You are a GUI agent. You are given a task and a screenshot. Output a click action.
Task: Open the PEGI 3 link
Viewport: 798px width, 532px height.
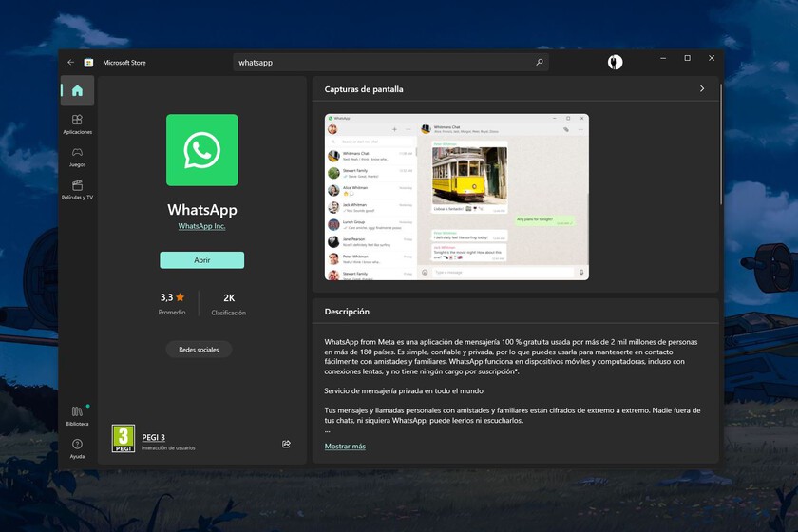point(153,437)
